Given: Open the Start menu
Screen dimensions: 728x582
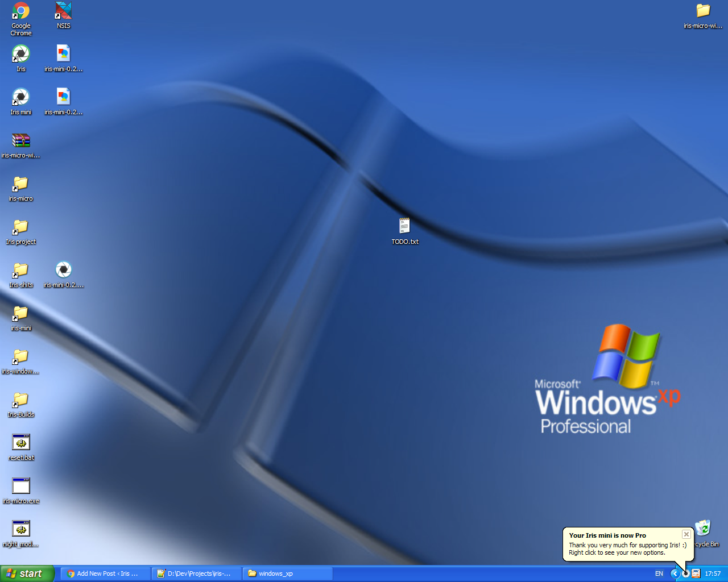Looking at the screenshot, I should (x=27, y=573).
